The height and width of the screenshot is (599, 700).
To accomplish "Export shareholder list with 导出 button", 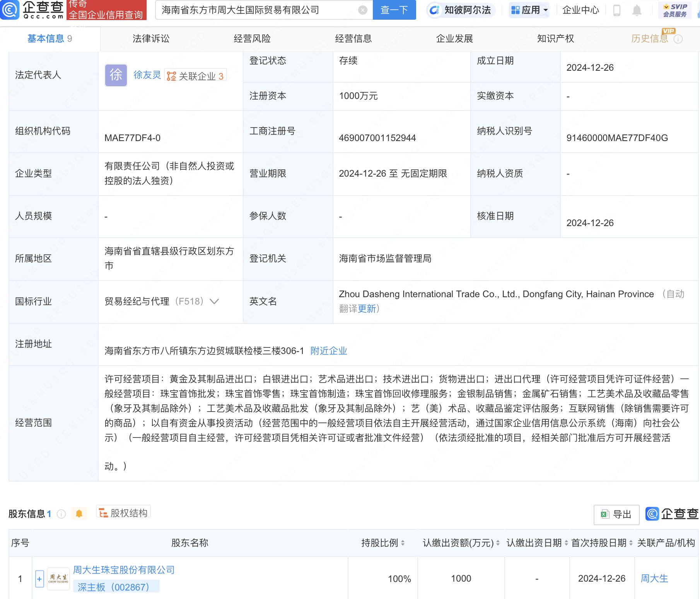I will point(616,514).
